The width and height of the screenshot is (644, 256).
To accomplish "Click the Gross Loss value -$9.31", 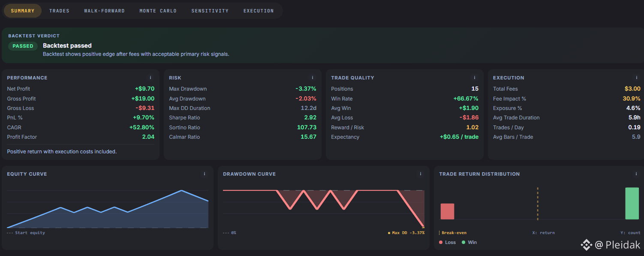I will coord(145,108).
